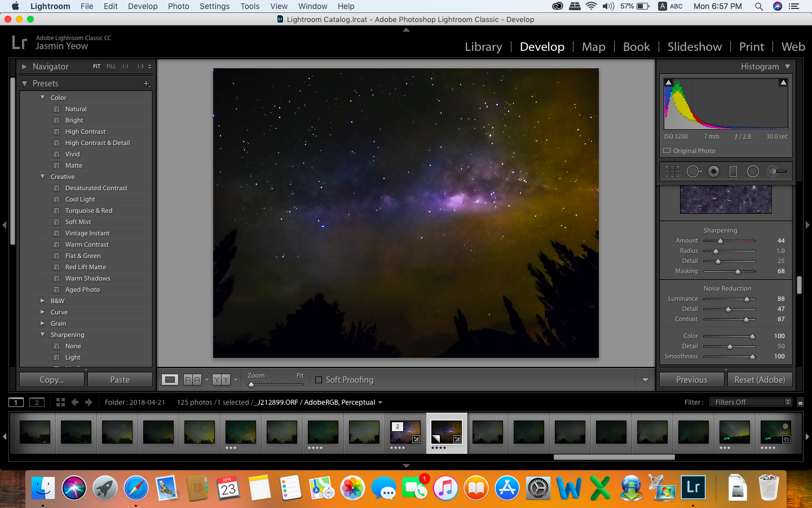Viewport: 812px width, 508px height.
Task: Toggle highlight clipping indicator in histogram
Action: pos(783,82)
